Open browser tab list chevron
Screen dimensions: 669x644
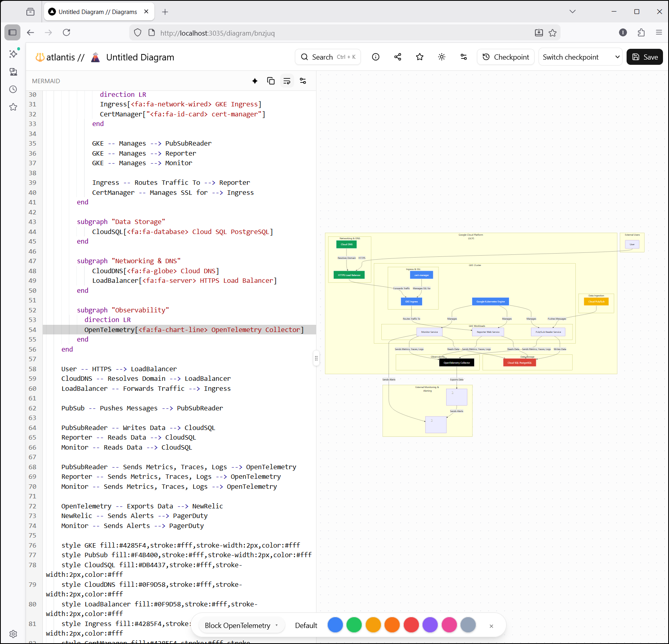click(573, 12)
